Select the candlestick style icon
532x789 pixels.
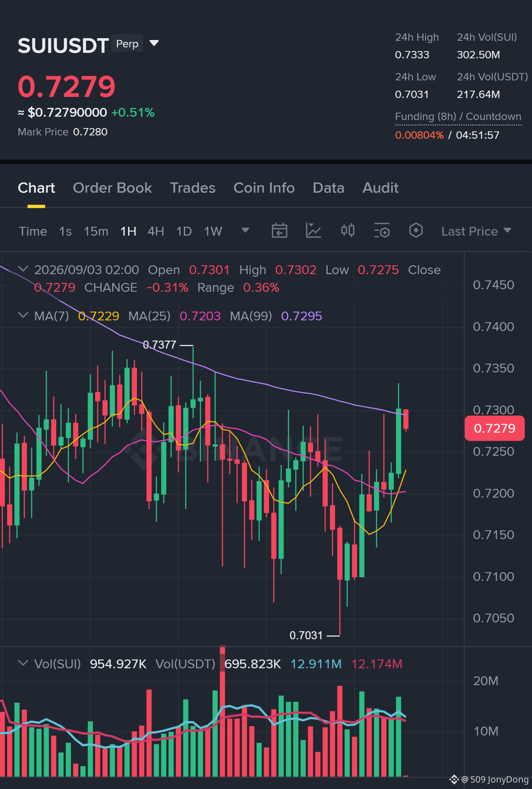347,231
